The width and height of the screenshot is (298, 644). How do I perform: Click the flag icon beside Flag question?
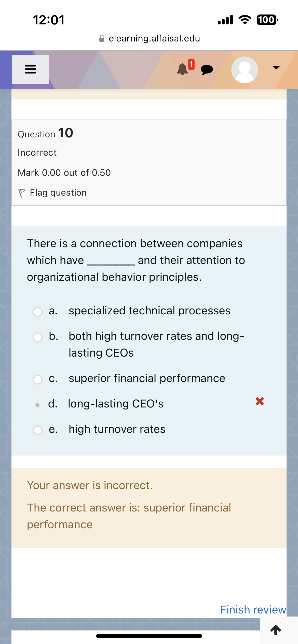pos(22,193)
